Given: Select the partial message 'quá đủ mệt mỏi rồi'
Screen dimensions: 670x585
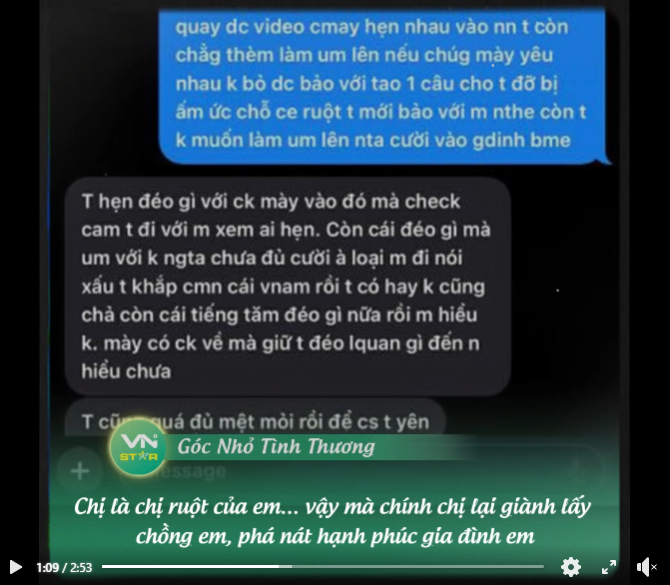Looking at the screenshot, I should 255,421.
